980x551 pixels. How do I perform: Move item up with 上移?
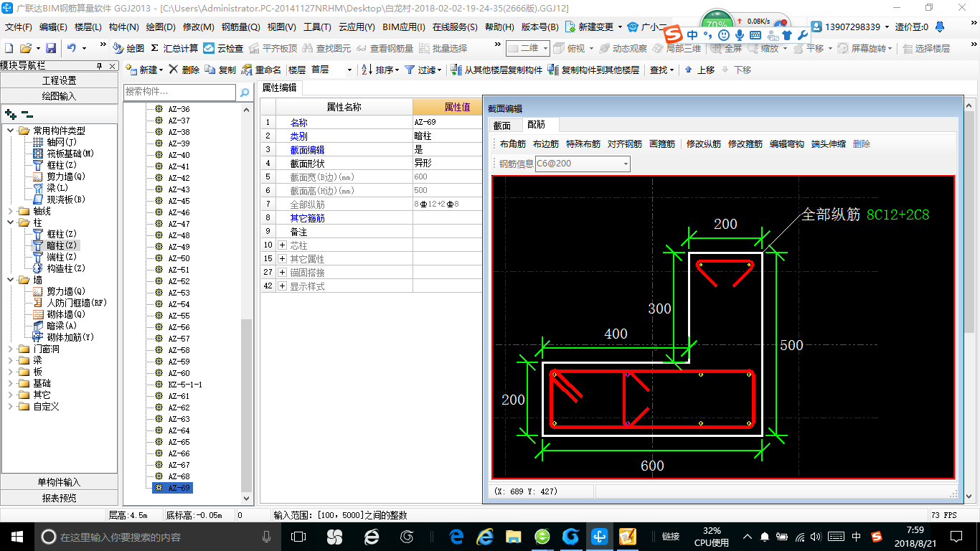coord(699,70)
